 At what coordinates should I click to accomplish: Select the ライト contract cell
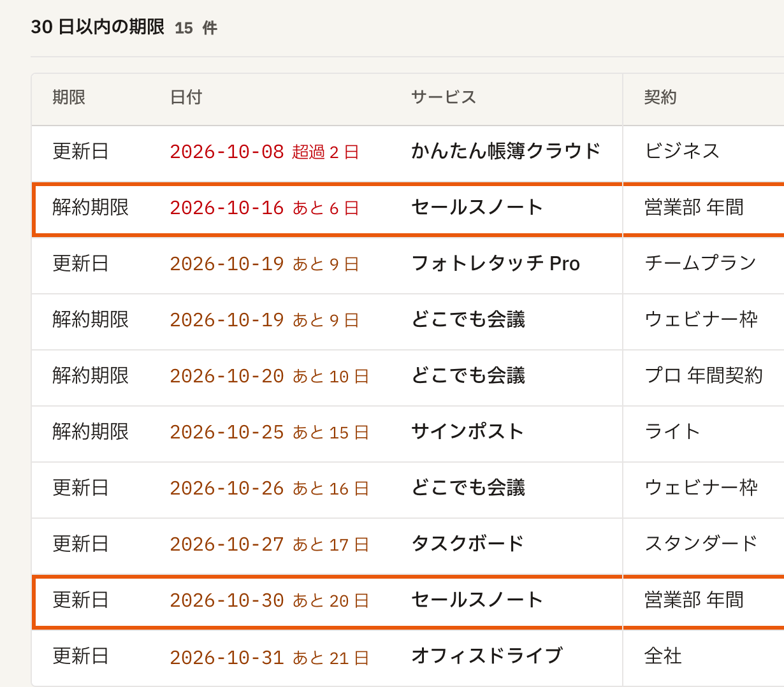[x=672, y=431]
